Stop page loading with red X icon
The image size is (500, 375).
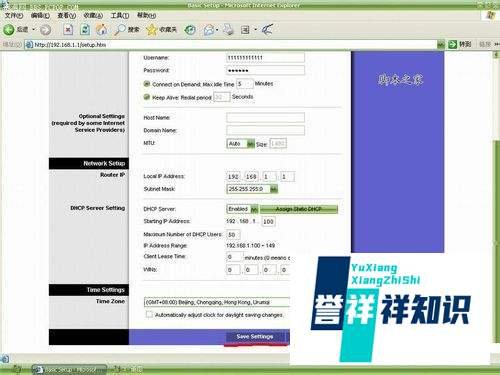coord(68,30)
